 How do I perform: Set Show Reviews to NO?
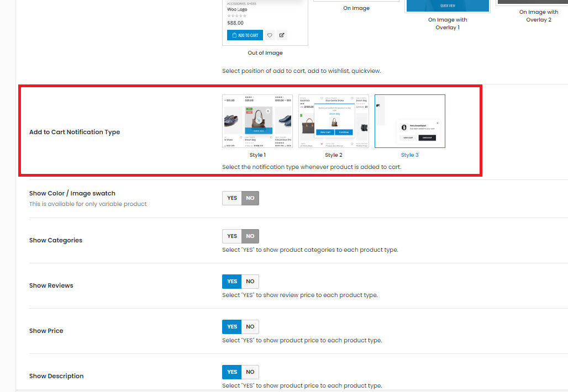click(x=250, y=281)
